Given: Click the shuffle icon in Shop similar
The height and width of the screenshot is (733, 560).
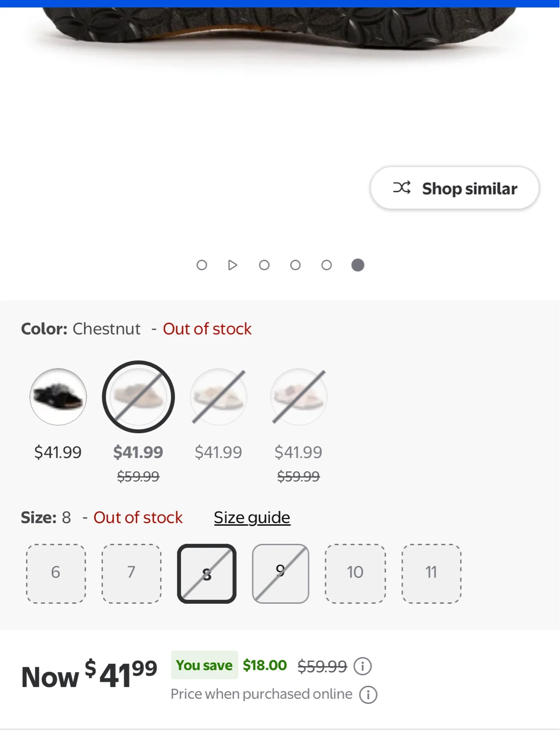Looking at the screenshot, I should click(402, 187).
